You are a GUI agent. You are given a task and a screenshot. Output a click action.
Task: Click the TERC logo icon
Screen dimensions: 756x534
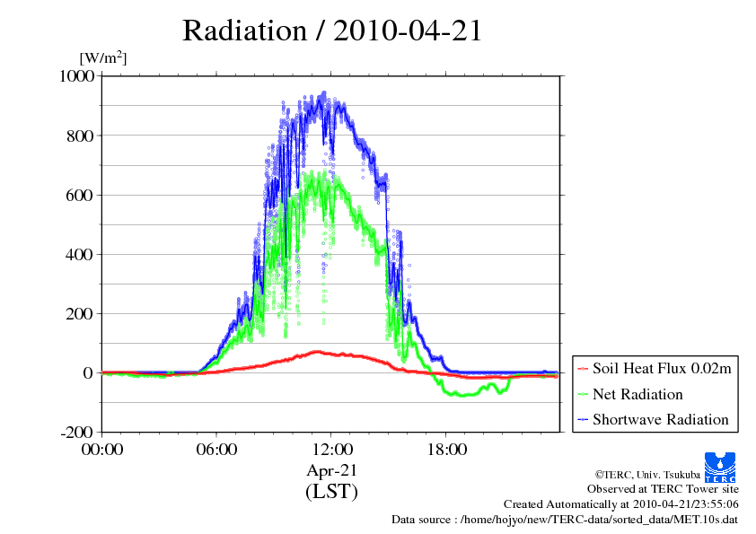point(720,468)
